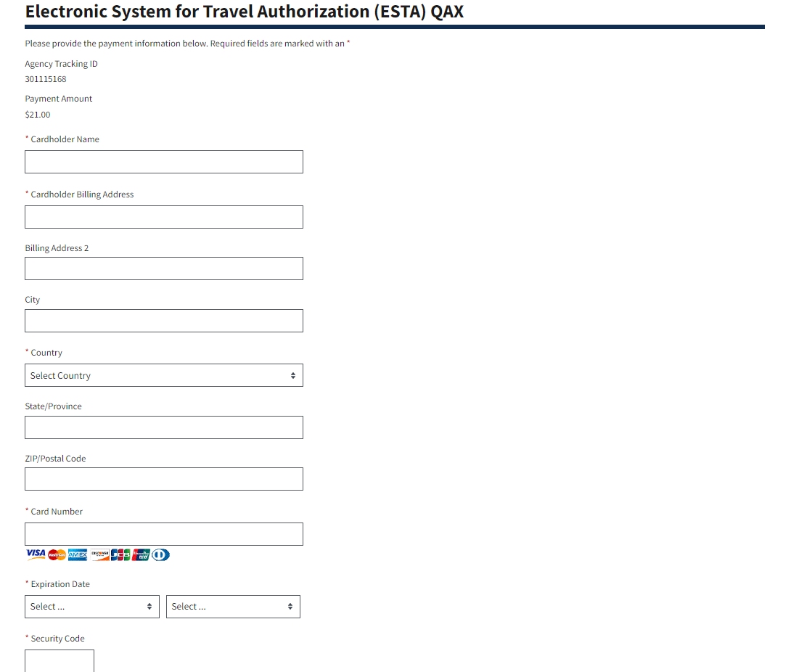This screenshot has height=672, width=791.
Task: Click the MasterCard logo
Action: click(57, 554)
